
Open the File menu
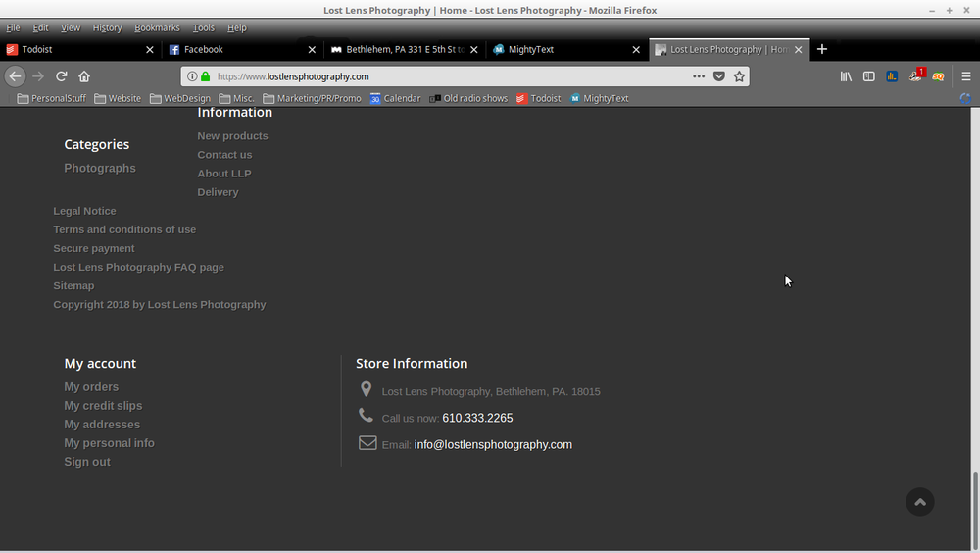click(x=13, y=27)
